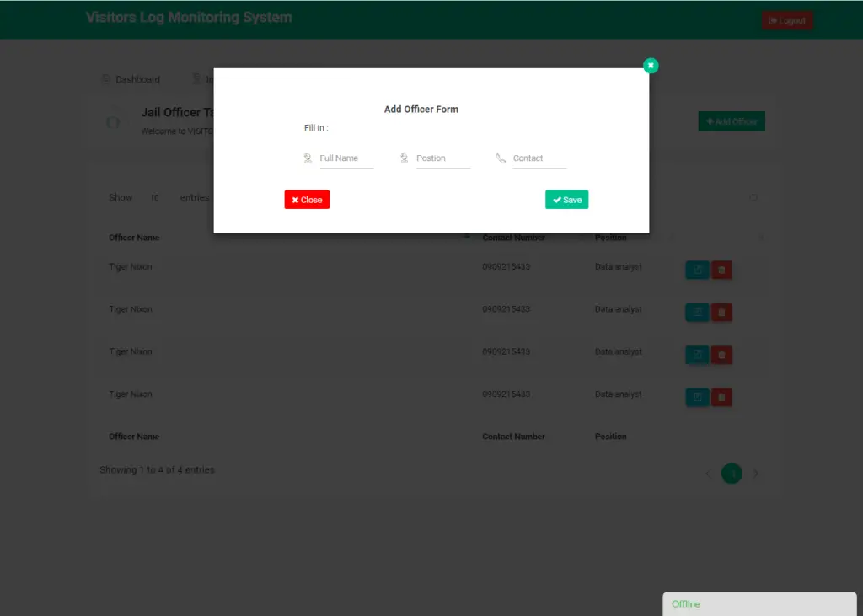Click the phone icon beside the Contact field
This screenshot has width=863, height=616.
499,158
